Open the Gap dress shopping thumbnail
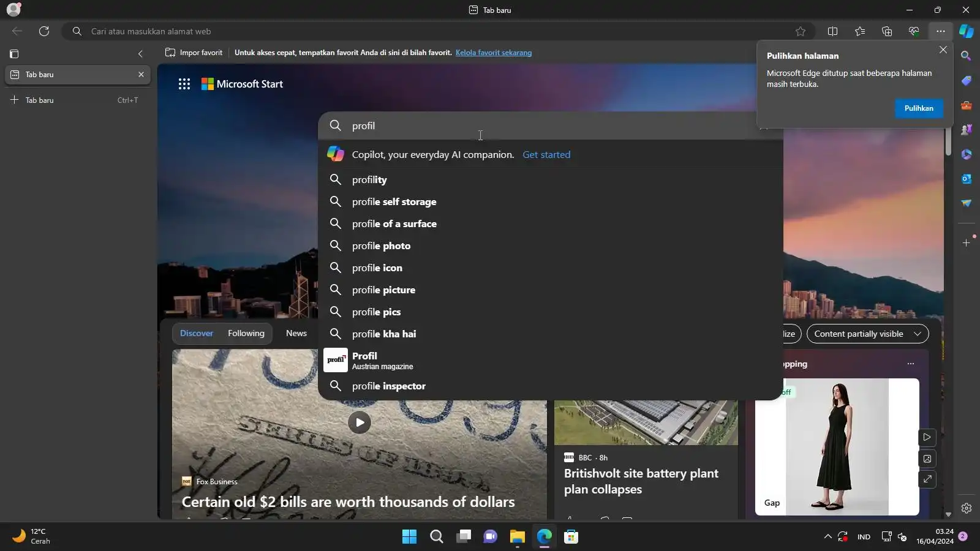 pos(837,447)
